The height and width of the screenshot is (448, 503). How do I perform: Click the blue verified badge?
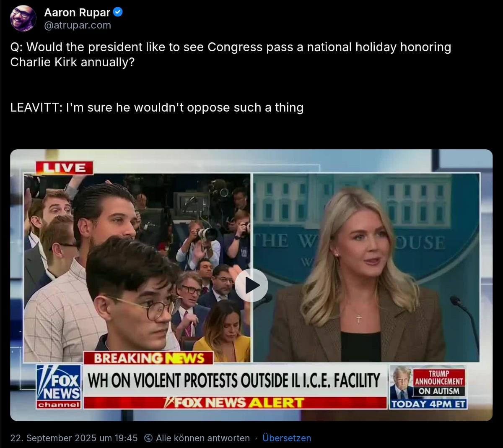coord(118,12)
